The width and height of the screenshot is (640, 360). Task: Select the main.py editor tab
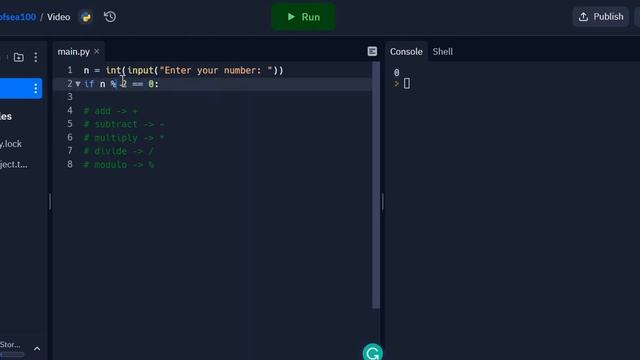[x=73, y=51]
